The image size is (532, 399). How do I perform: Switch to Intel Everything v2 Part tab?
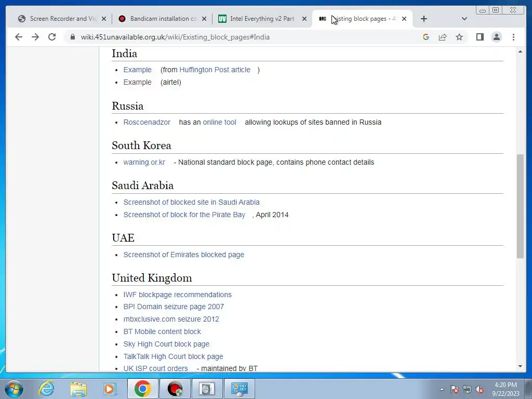262,19
